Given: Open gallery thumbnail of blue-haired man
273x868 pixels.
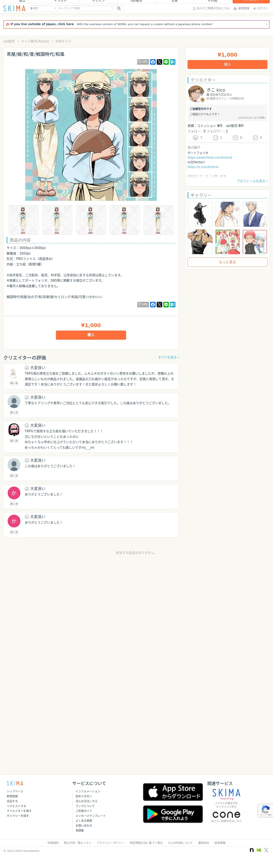Looking at the screenshot, I should click(227, 214).
